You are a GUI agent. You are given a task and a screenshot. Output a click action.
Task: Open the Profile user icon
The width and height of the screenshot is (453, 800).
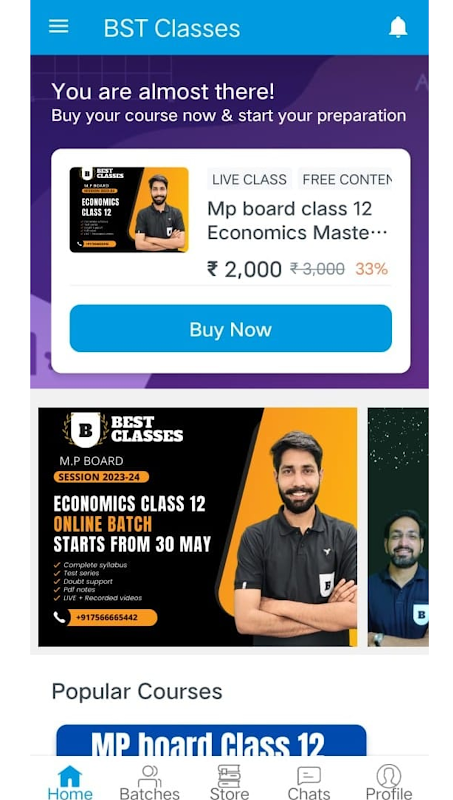pyautogui.click(x=389, y=777)
